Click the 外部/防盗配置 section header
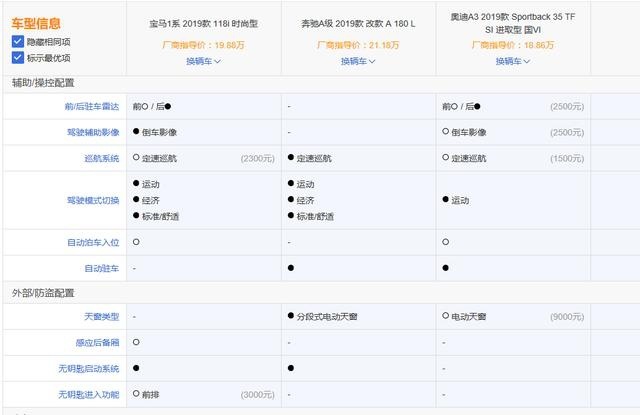640x415 pixels. coord(43,293)
